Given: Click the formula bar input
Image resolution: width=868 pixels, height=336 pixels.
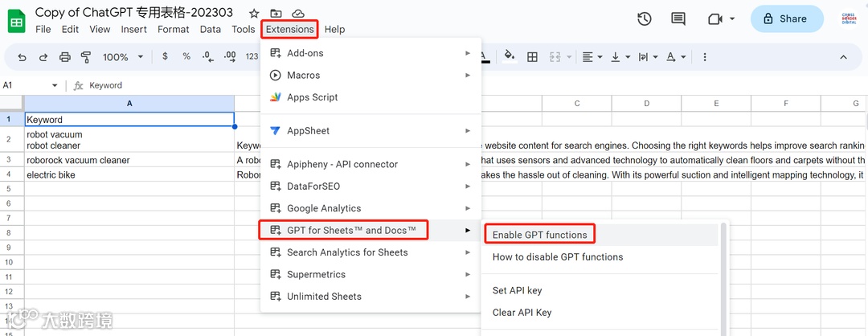Looking at the screenshot, I should coord(476,85).
